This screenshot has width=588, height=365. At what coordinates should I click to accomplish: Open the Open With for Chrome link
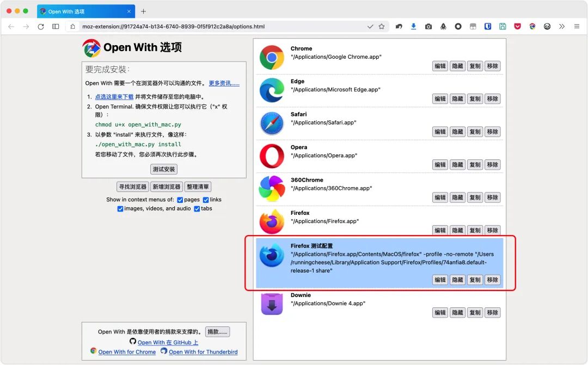click(127, 352)
